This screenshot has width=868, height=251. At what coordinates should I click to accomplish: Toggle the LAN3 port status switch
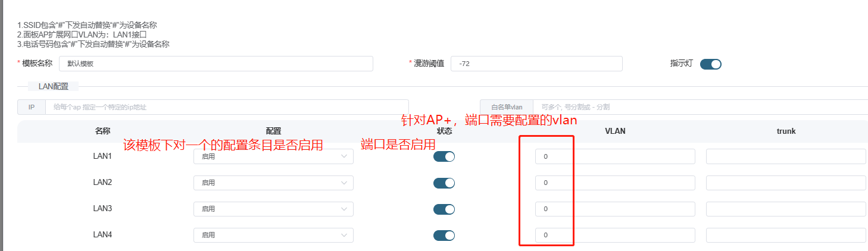444,209
